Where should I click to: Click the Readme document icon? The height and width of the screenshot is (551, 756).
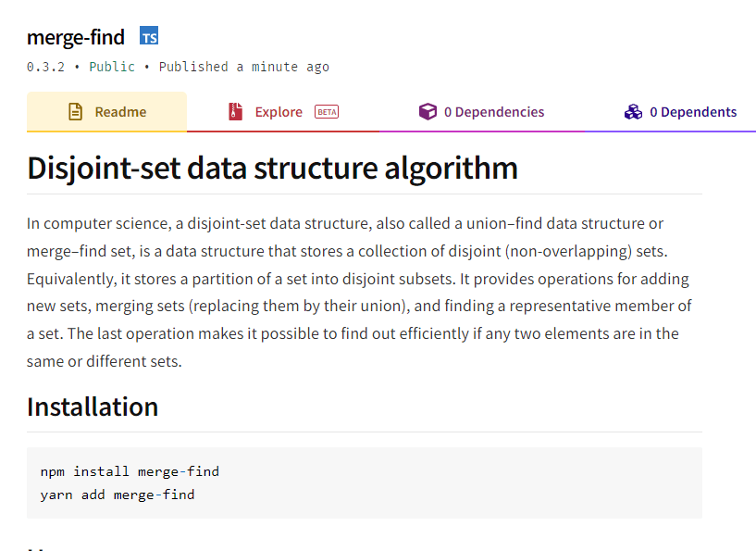(x=76, y=112)
